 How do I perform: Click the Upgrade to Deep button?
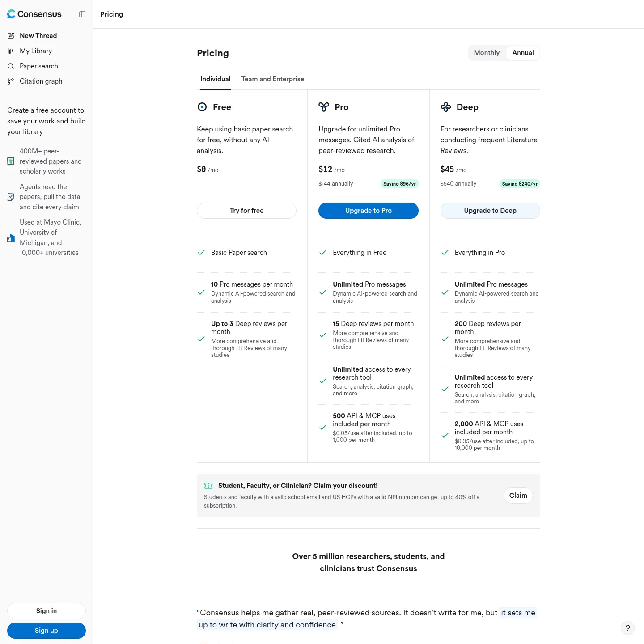tap(490, 211)
